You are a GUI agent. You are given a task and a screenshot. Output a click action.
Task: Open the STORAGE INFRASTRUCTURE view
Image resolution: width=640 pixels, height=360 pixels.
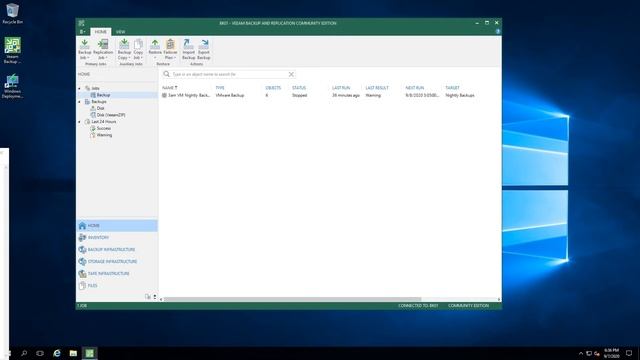coord(117,261)
